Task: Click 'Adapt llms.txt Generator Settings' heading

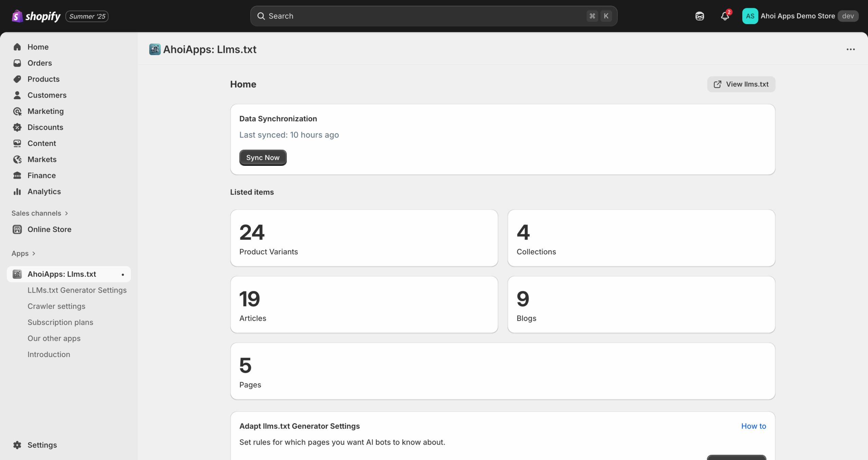Action: (x=299, y=426)
